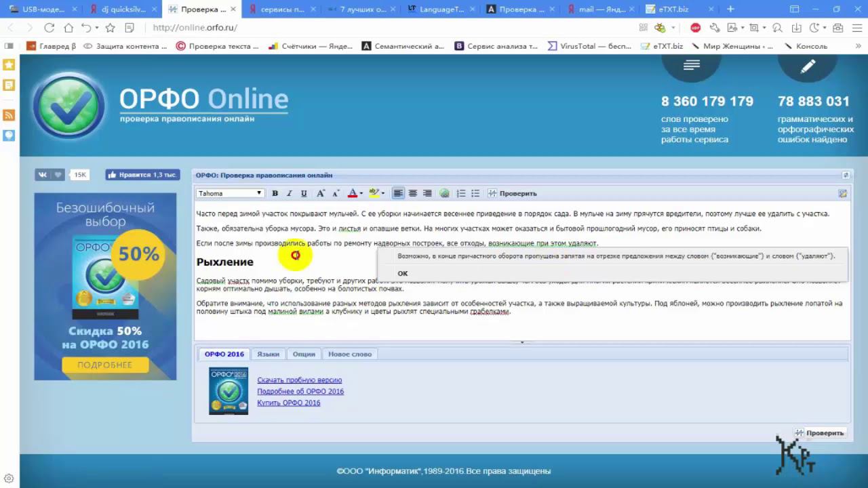Switch to the USB-моде… browser tab

[x=43, y=9]
